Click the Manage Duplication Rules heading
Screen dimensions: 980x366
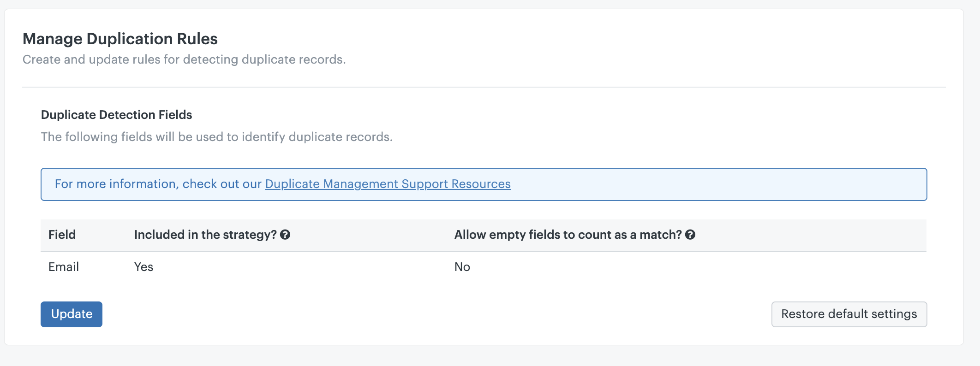tap(120, 39)
